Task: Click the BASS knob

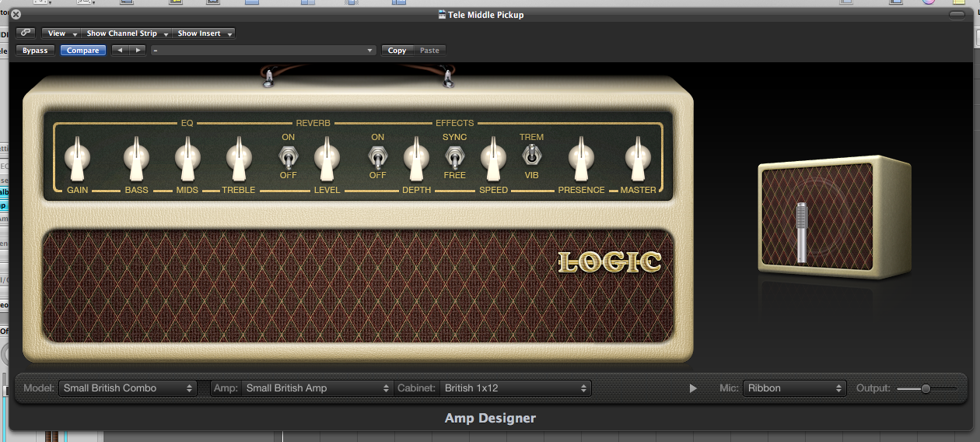Action: click(x=136, y=158)
